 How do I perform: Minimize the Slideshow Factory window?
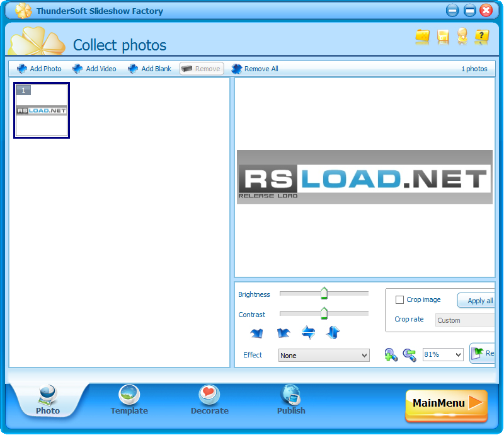click(x=452, y=11)
